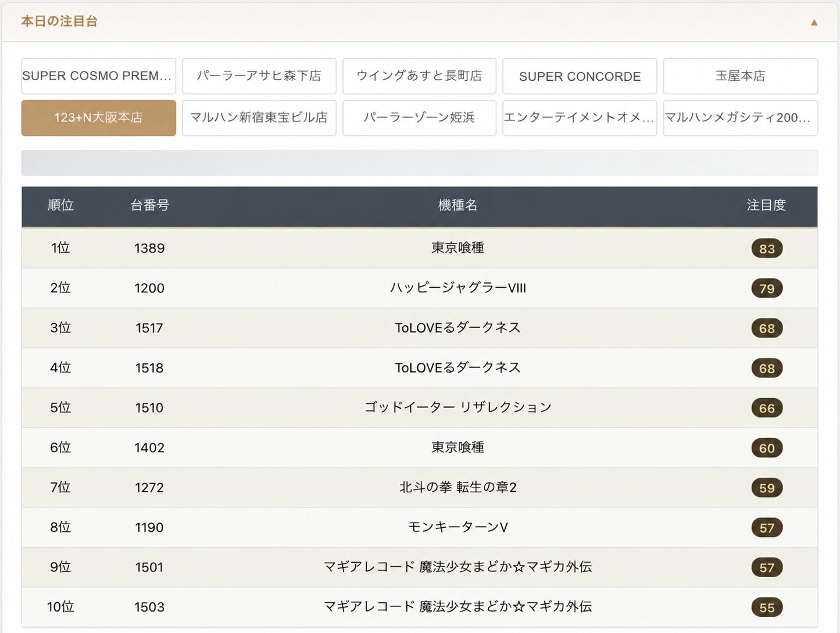The image size is (840, 633).
Task: Click ToLOVEるダークネス in the 4位 row
Action: coord(457,368)
